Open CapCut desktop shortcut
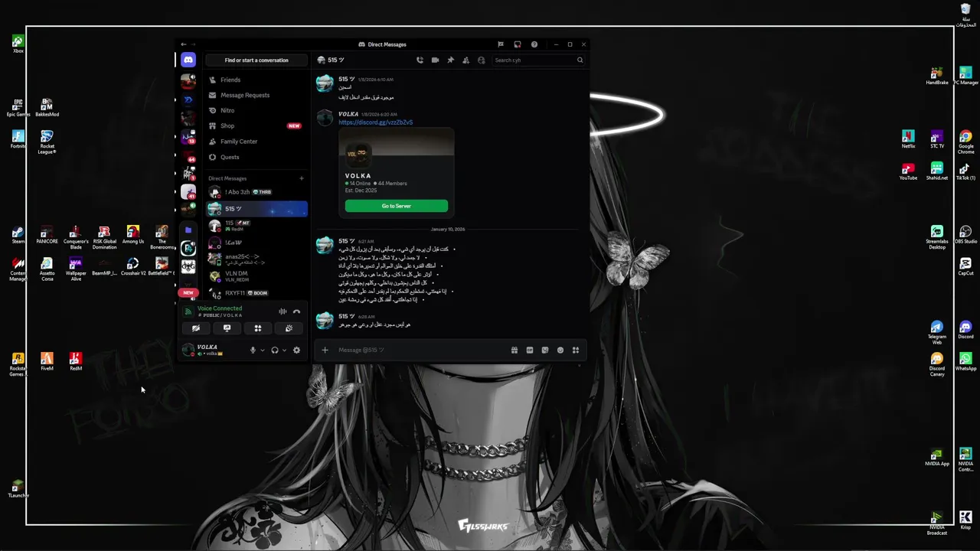Image resolution: width=980 pixels, height=551 pixels. point(965,267)
